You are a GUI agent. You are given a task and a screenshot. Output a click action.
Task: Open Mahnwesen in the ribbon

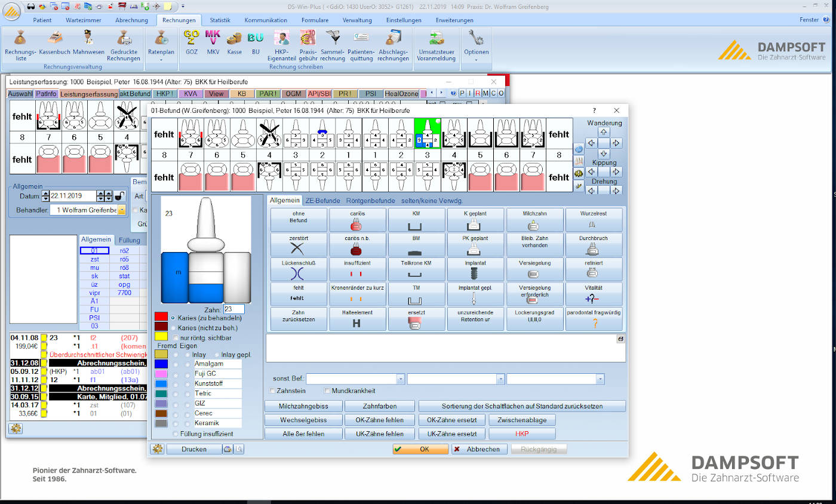point(88,42)
